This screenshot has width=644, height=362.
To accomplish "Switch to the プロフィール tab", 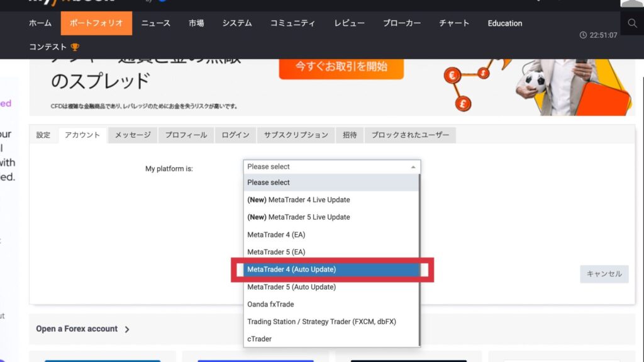I will pyautogui.click(x=186, y=135).
